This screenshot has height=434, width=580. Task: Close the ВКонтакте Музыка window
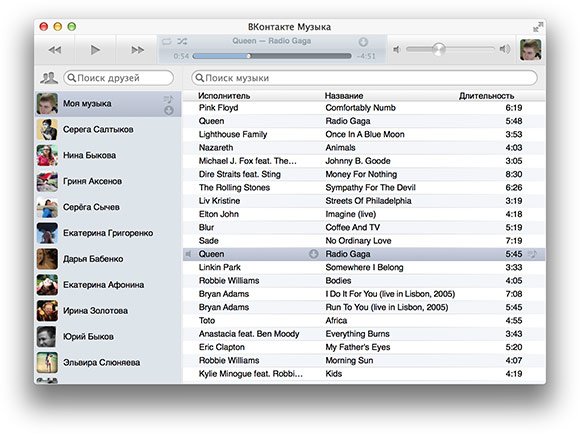tap(44, 27)
